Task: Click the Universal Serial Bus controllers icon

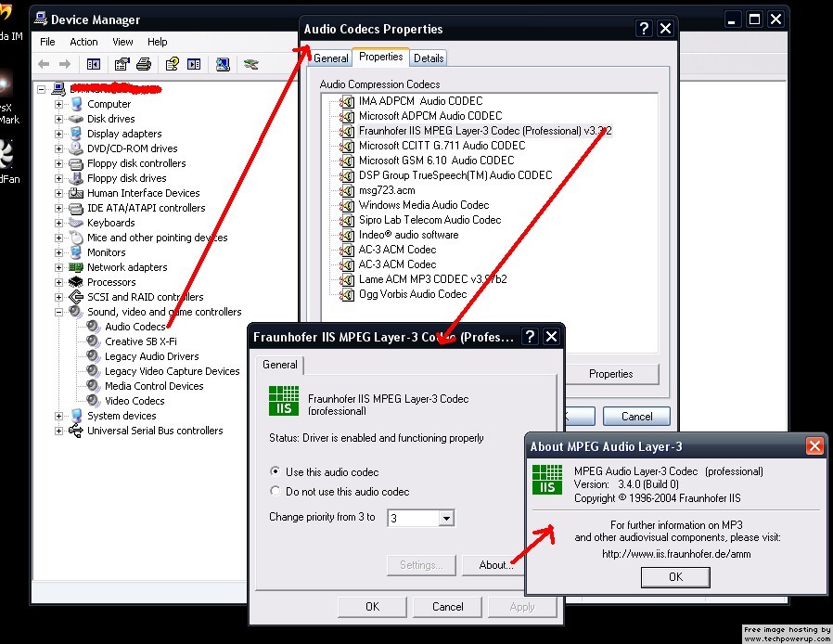Action: pos(76,431)
